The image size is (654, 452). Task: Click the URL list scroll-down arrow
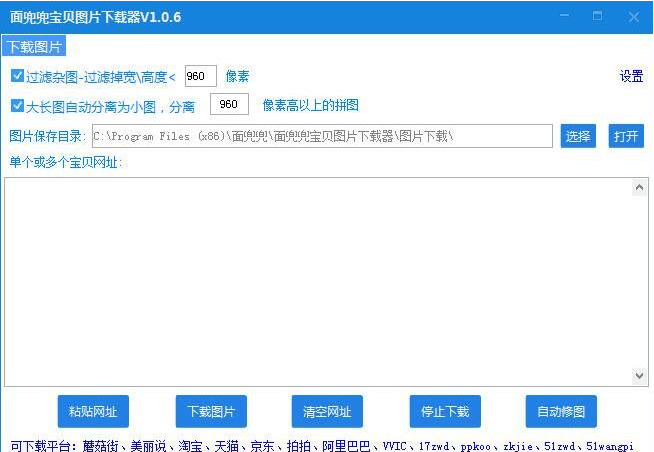tap(640, 376)
